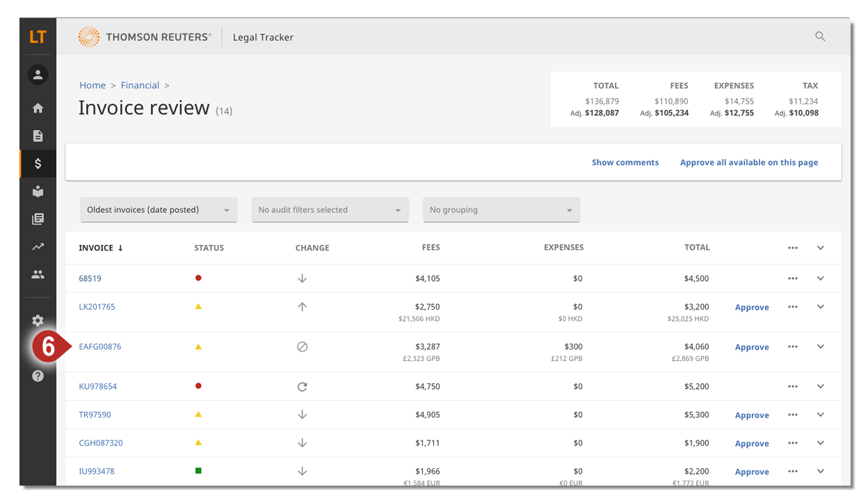
Task: Open the library books icon in sidebar
Action: 38,219
